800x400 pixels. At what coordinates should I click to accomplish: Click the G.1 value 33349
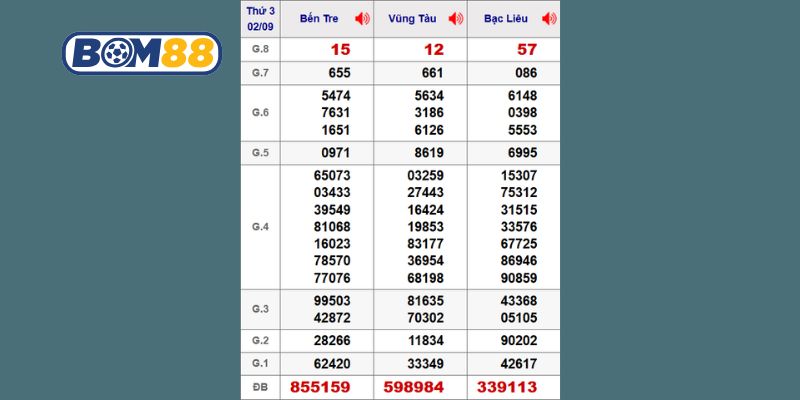pos(426,364)
